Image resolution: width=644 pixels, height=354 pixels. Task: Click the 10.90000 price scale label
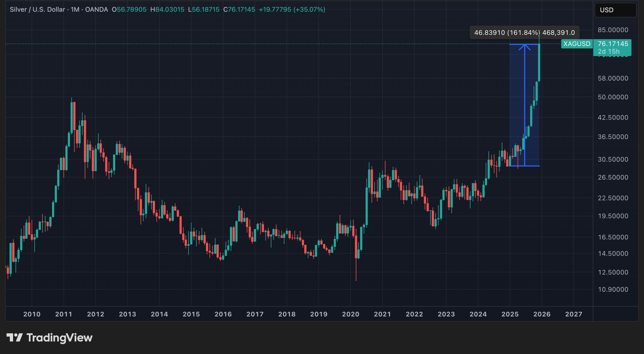[x=613, y=290]
